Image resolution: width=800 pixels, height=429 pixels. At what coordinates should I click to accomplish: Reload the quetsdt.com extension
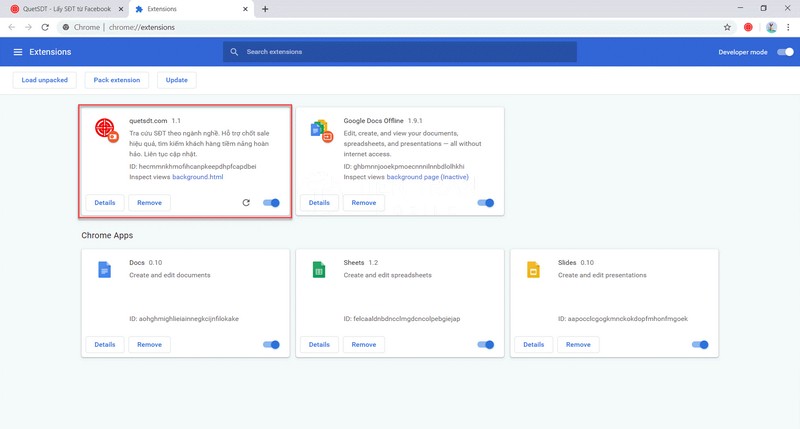[246, 203]
